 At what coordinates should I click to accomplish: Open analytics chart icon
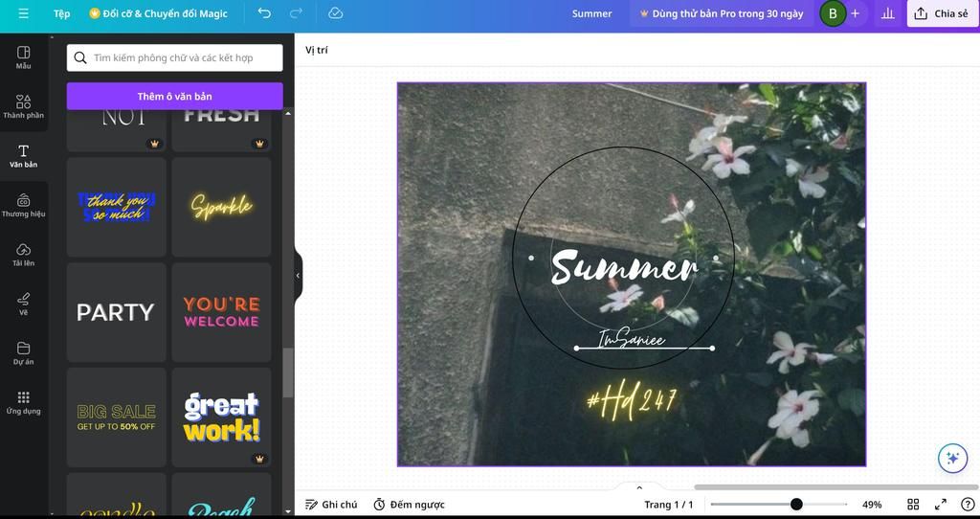(x=887, y=13)
